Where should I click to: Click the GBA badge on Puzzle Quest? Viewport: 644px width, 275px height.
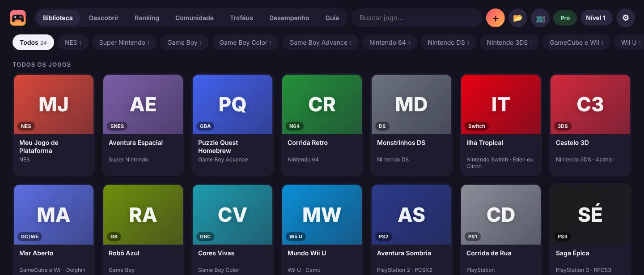tap(205, 126)
